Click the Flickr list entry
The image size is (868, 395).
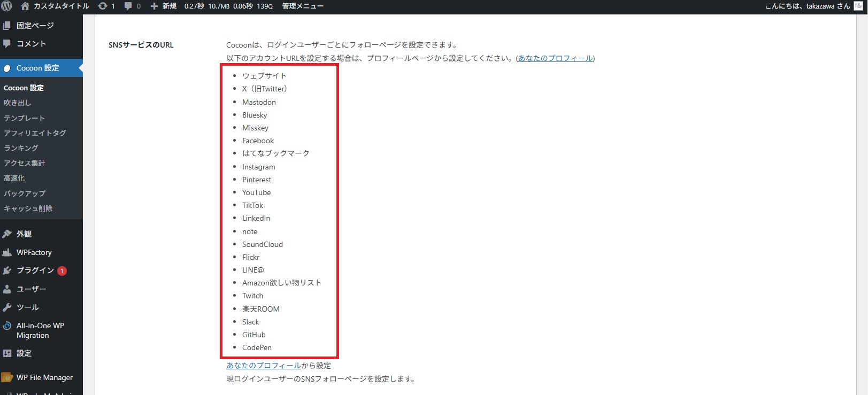point(251,257)
